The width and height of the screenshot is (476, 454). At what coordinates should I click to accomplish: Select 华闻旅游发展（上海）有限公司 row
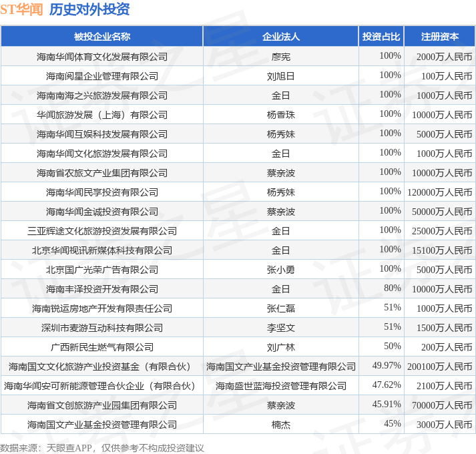(x=238, y=115)
